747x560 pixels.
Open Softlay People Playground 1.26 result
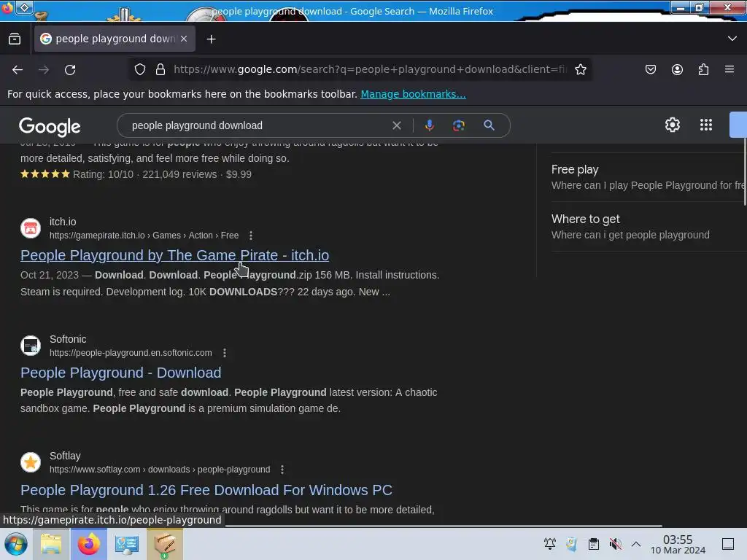click(x=206, y=490)
